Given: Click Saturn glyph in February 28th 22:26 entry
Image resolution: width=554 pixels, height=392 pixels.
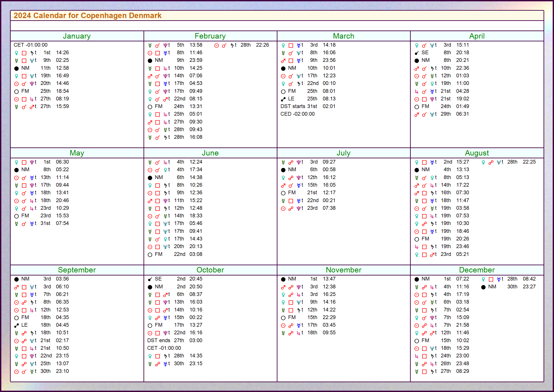Looking at the screenshot, I should click(232, 45).
